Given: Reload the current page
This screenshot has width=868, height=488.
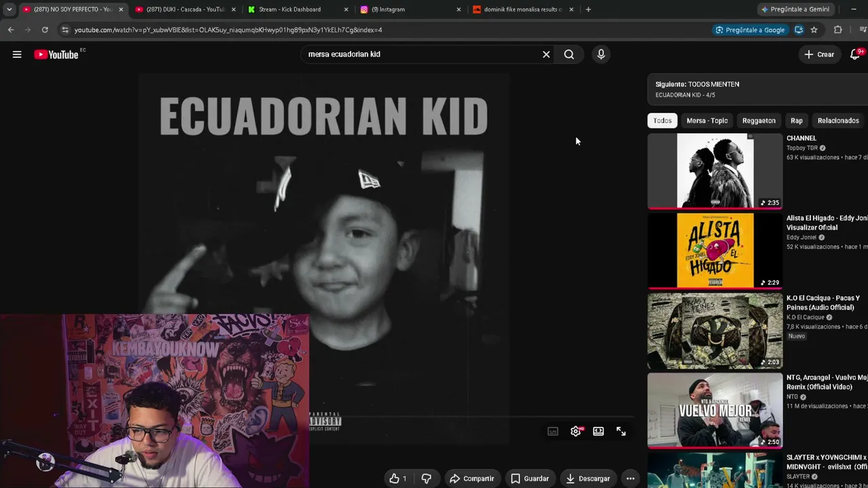Looking at the screenshot, I should click(45, 30).
